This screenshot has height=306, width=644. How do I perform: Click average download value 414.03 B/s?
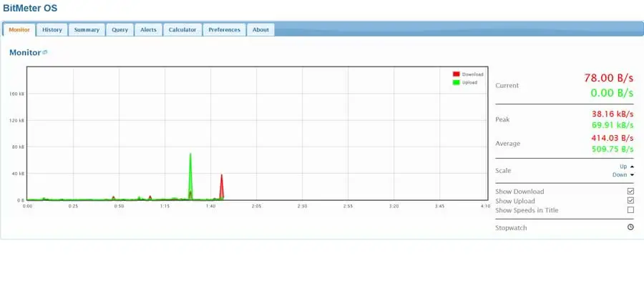[613, 138]
